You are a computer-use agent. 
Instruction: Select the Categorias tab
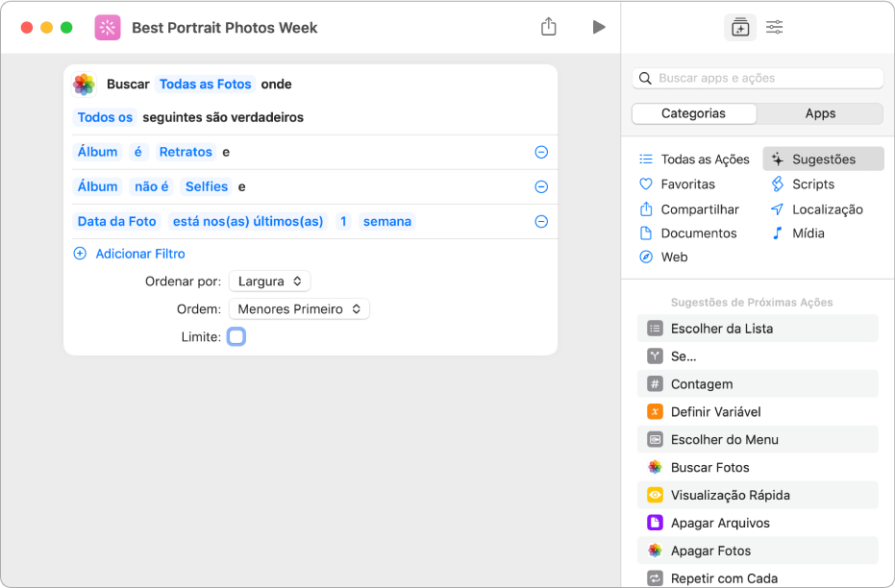point(694,113)
